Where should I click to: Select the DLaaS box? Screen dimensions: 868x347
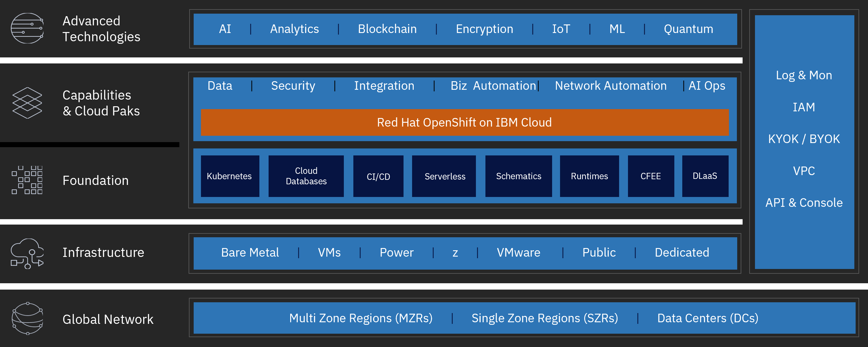click(x=705, y=176)
